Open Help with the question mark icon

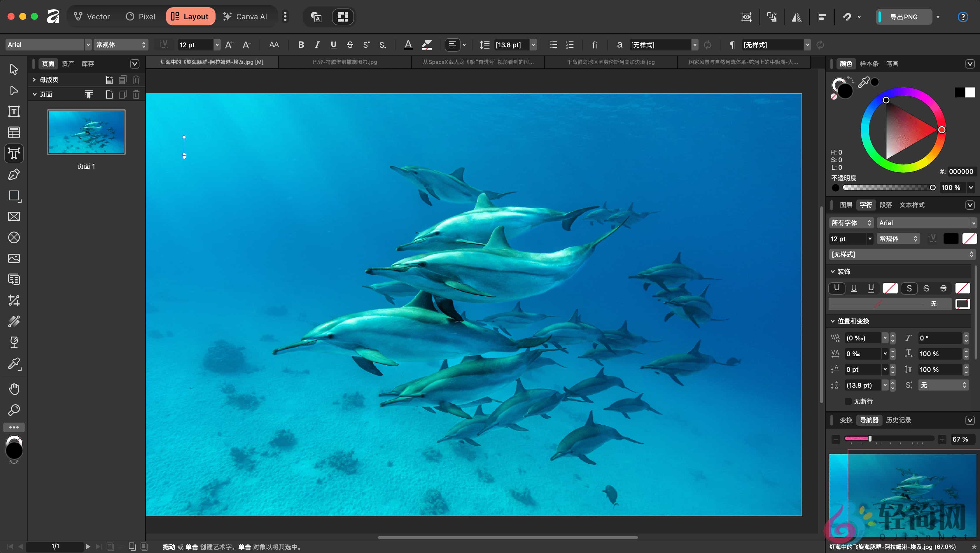[x=963, y=17]
